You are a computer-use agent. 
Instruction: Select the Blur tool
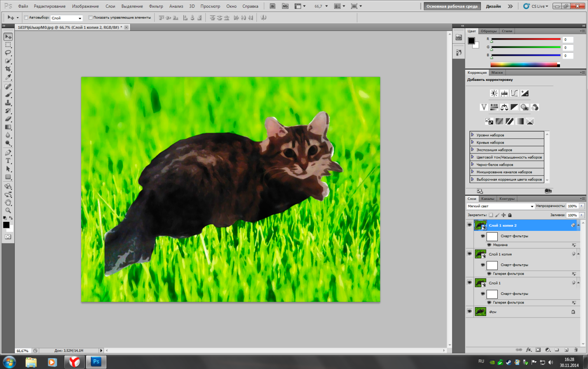pyautogui.click(x=8, y=135)
